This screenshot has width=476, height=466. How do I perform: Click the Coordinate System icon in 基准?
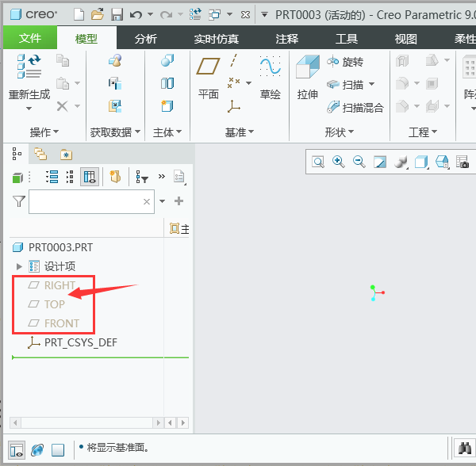(233, 106)
